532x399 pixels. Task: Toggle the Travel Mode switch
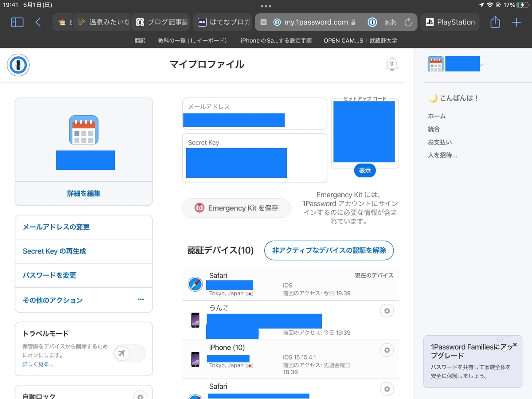(129, 353)
